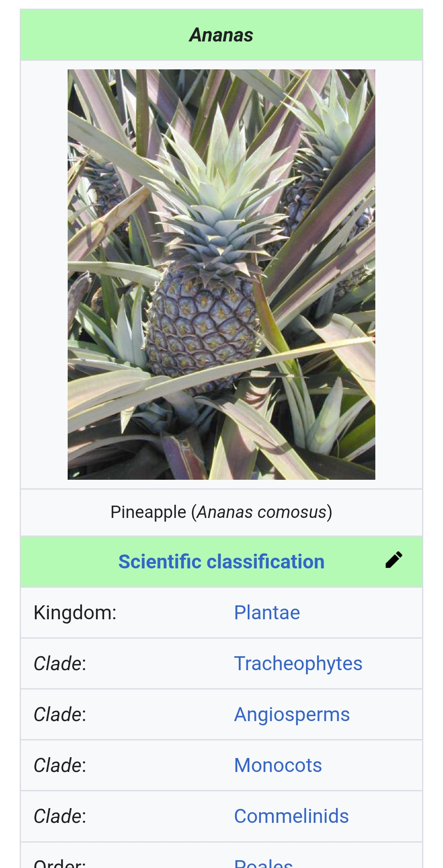Open the Commelinids link

click(291, 816)
